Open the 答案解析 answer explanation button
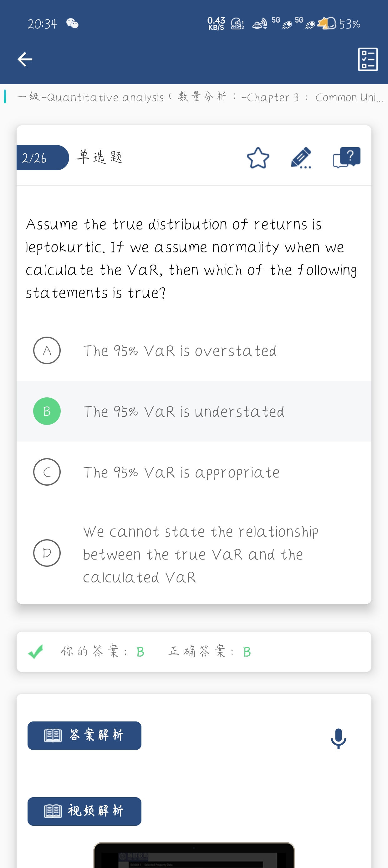Screen dimensions: 388x868 tap(84, 736)
